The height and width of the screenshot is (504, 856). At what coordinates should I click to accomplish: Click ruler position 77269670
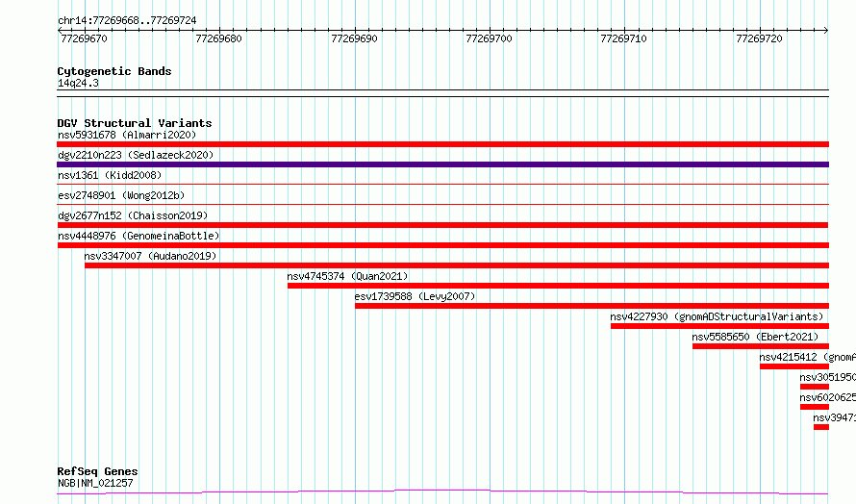(84, 38)
